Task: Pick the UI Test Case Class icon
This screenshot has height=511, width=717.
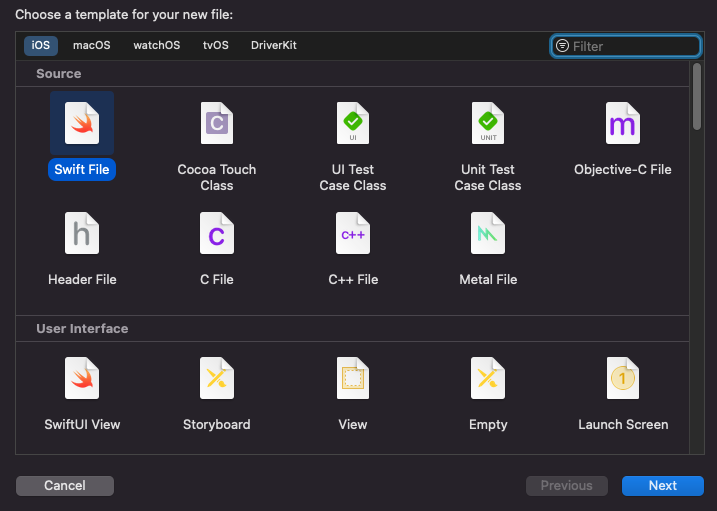Action: pyautogui.click(x=353, y=123)
